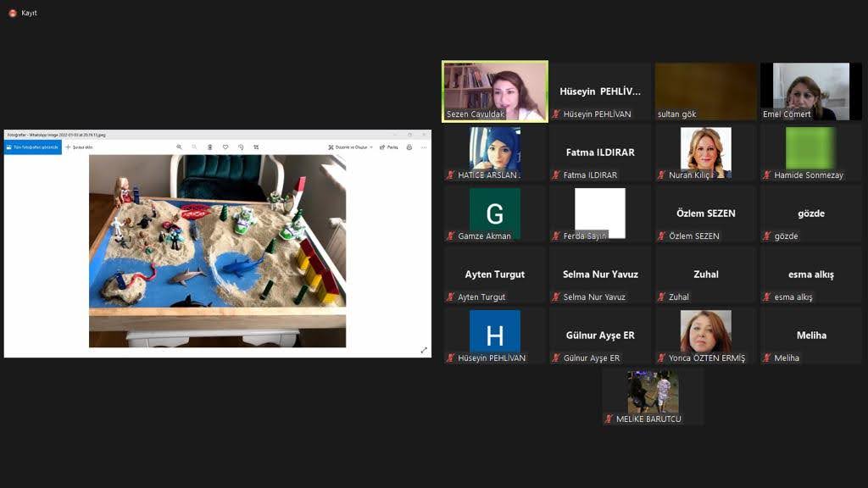The image size is (868, 488).
Task: Click the delete trash icon in Photos
Action: click(209, 147)
